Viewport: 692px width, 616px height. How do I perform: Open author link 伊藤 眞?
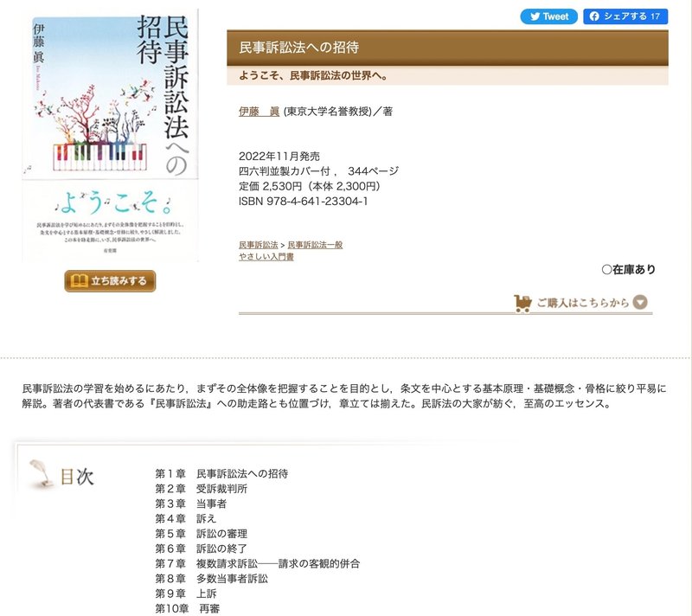(x=259, y=112)
